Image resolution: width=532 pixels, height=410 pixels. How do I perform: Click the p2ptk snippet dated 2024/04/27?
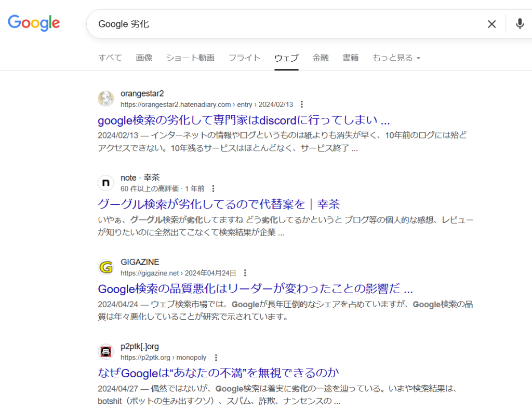[278, 395]
